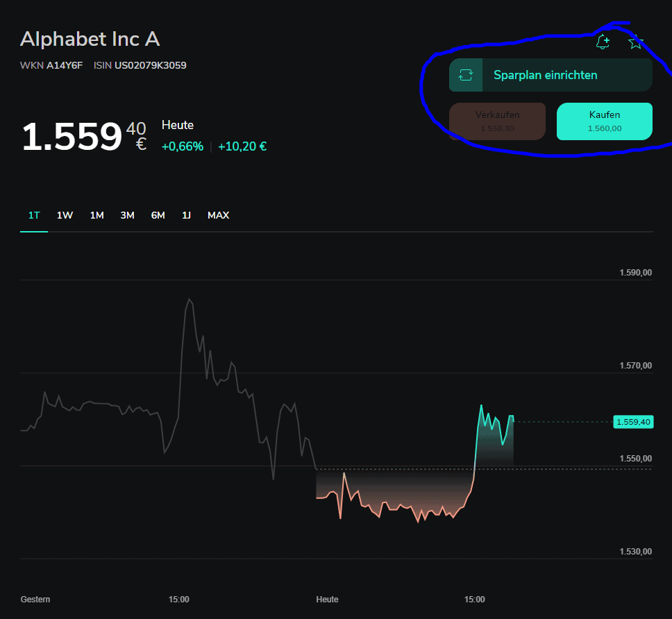Click the WKN code A14Y6F
This screenshot has width=672, height=619.
[x=65, y=65]
